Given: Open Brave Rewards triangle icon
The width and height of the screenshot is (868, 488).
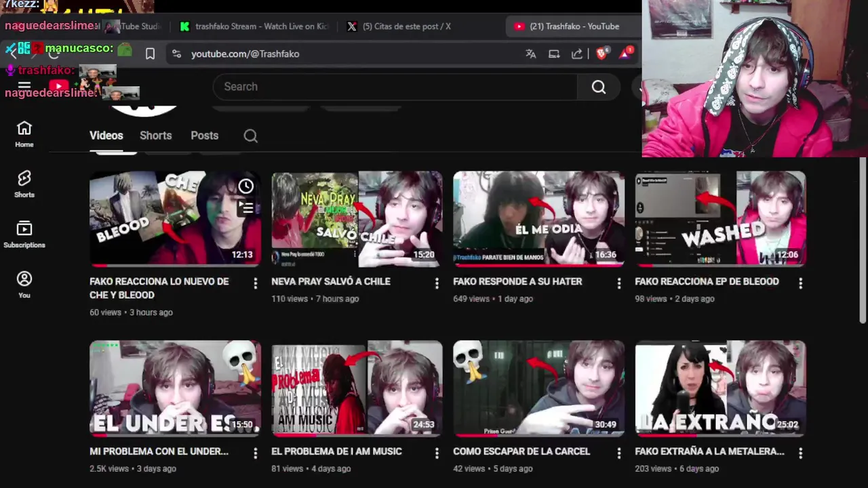Looking at the screenshot, I should [625, 54].
